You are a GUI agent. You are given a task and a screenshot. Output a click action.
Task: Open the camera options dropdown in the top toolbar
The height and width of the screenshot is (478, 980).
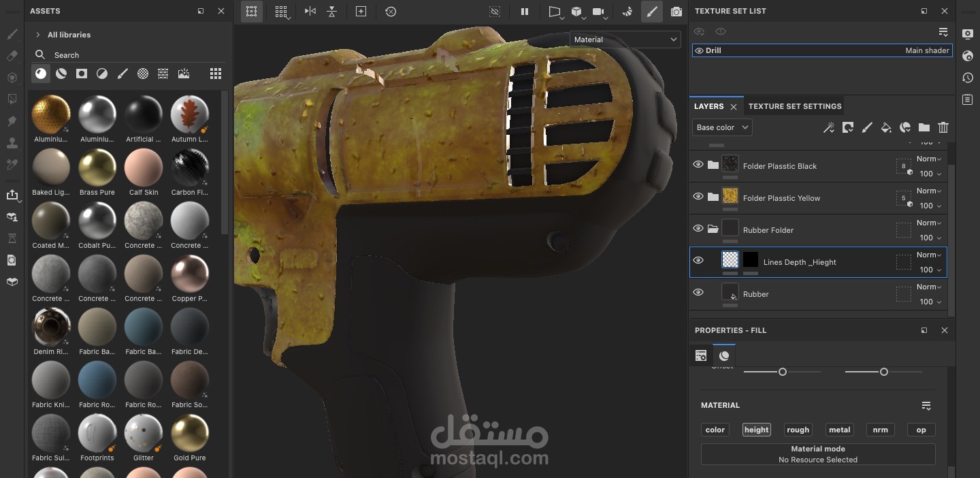(x=599, y=12)
